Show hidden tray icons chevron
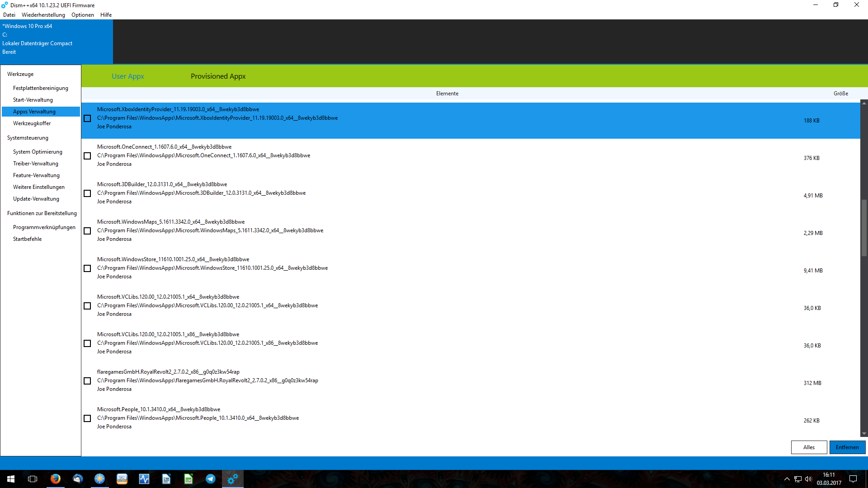This screenshot has height=488, width=868. pos(787,479)
